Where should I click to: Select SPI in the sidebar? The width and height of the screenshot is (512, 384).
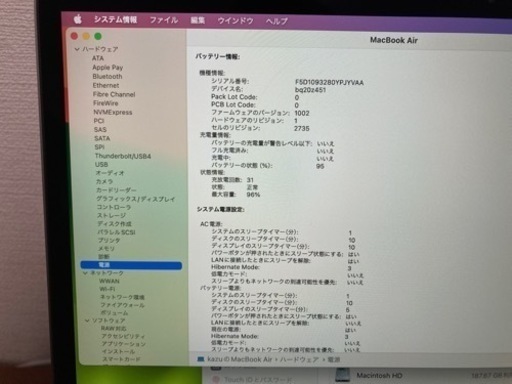coord(100,147)
